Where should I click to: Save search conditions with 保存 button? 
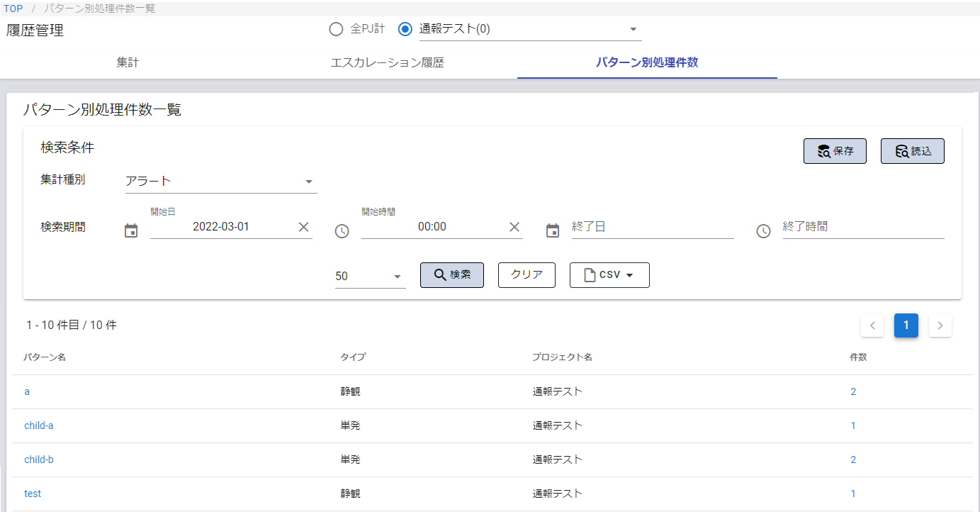(835, 151)
